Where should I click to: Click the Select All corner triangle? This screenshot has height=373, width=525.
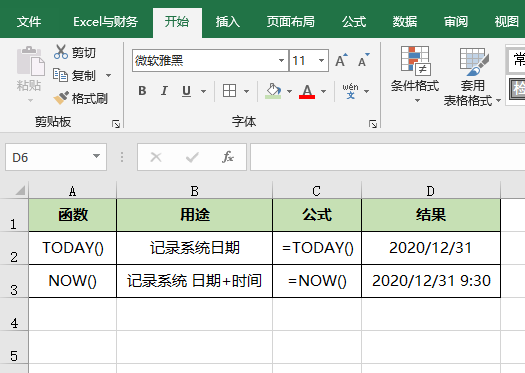[x=20, y=190]
